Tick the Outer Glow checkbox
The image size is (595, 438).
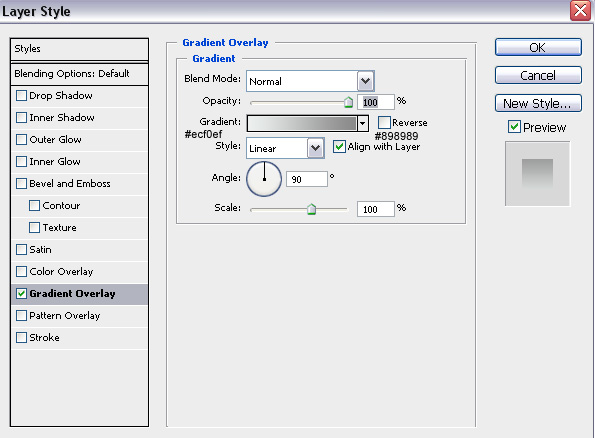[x=21, y=139]
